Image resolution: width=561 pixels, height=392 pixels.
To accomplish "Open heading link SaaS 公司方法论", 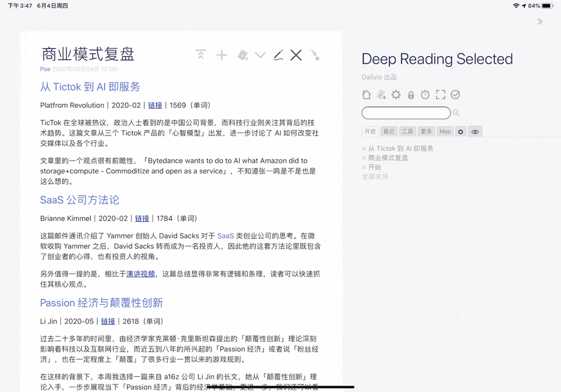I will click(x=80, y=200).
